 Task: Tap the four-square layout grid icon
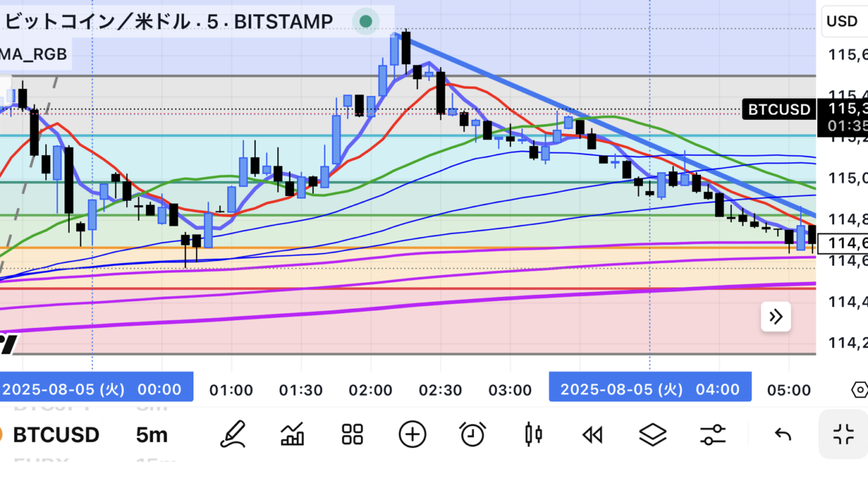(x=353, y=434)
